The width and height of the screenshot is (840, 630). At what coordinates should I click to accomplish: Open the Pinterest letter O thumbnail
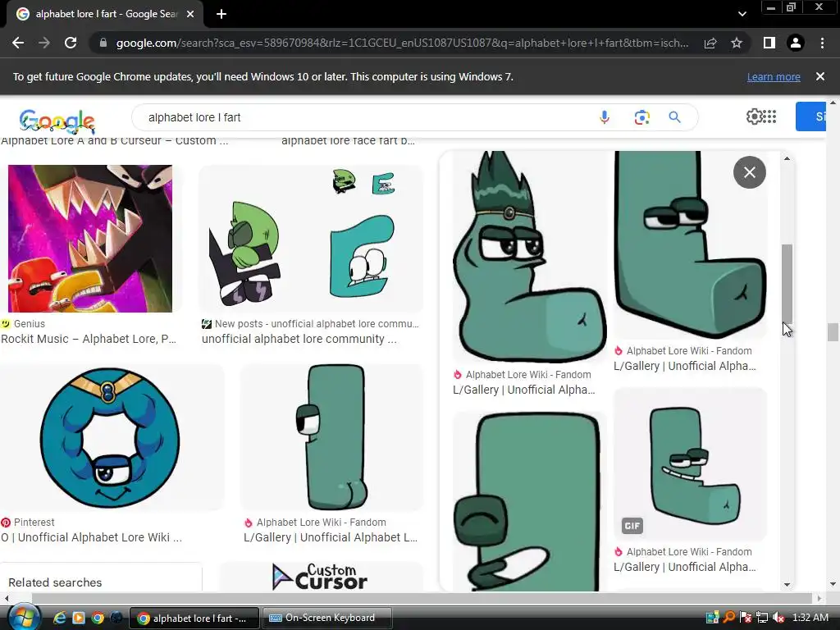click(x=110, y=438)
